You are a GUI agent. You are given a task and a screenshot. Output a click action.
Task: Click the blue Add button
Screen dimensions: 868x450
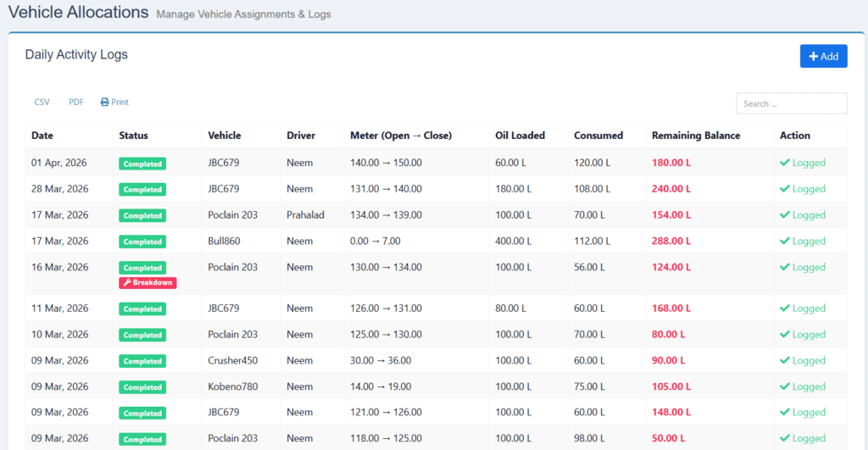pyautogui.click(x=823, y=56)
